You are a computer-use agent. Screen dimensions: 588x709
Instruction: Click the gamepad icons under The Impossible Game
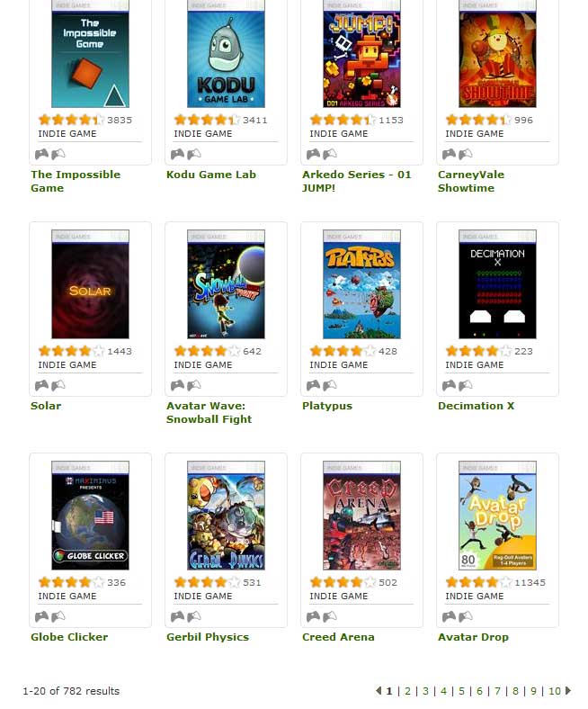tap(50, 154)
